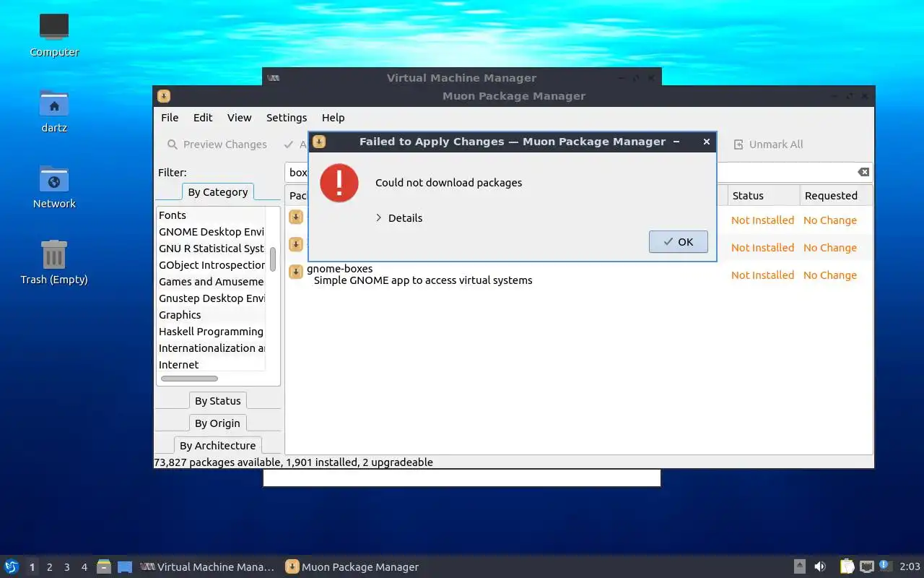Select the gnome-boxes package row
This screenshot has height=578, width=924.
(x=578, y=275)
